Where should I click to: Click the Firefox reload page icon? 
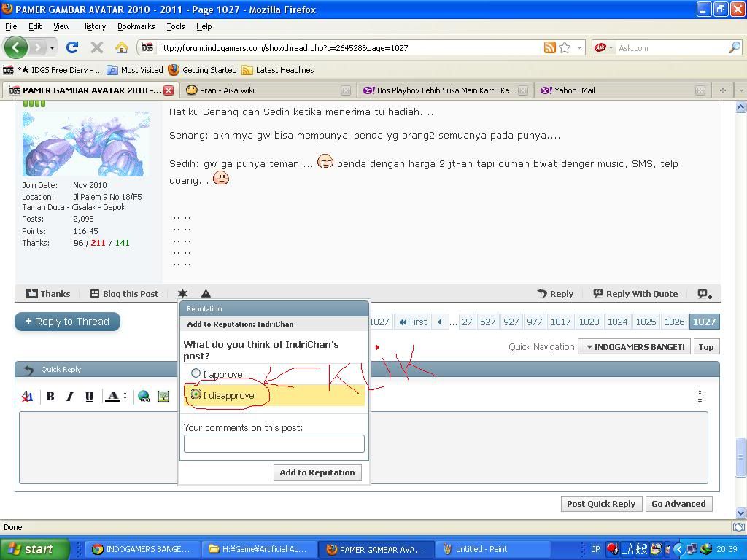[x=71, y=47]
